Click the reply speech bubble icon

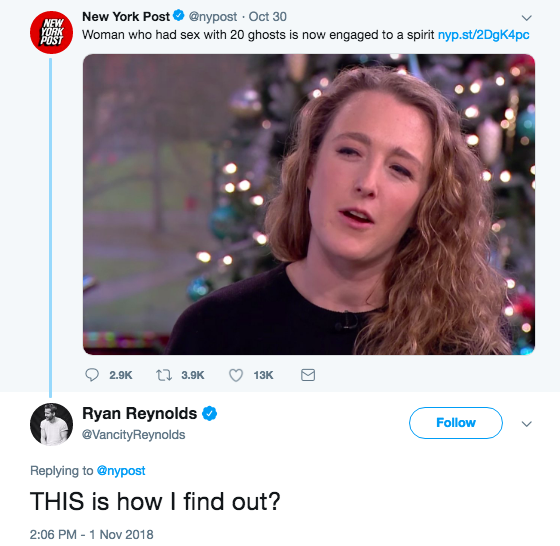tap(92, 375)
